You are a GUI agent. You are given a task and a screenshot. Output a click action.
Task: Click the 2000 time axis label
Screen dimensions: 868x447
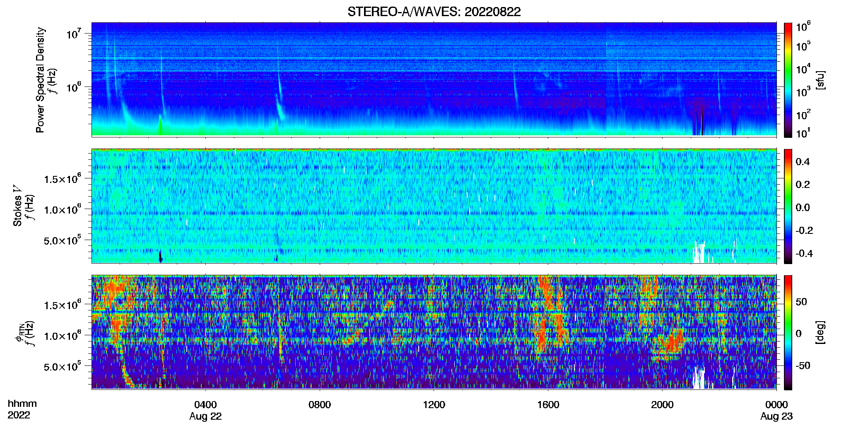[662, 405]
